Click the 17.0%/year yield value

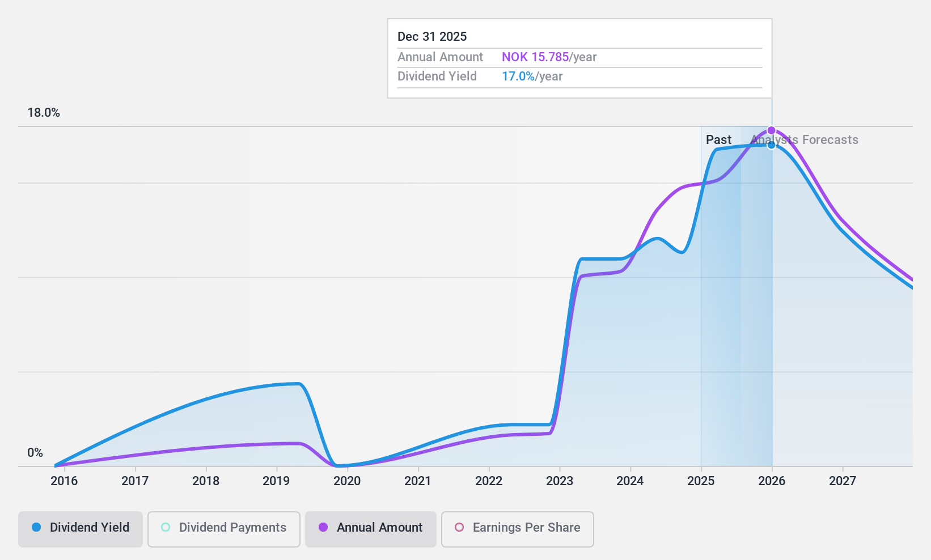[x=532, y=76]
